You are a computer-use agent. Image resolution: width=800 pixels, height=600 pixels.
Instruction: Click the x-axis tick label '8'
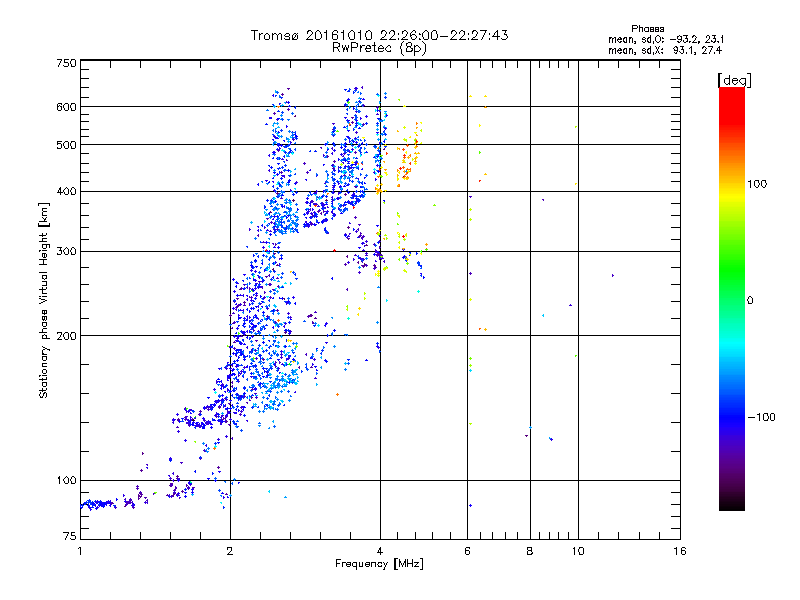pyautogui.click(x=530, y=551)
